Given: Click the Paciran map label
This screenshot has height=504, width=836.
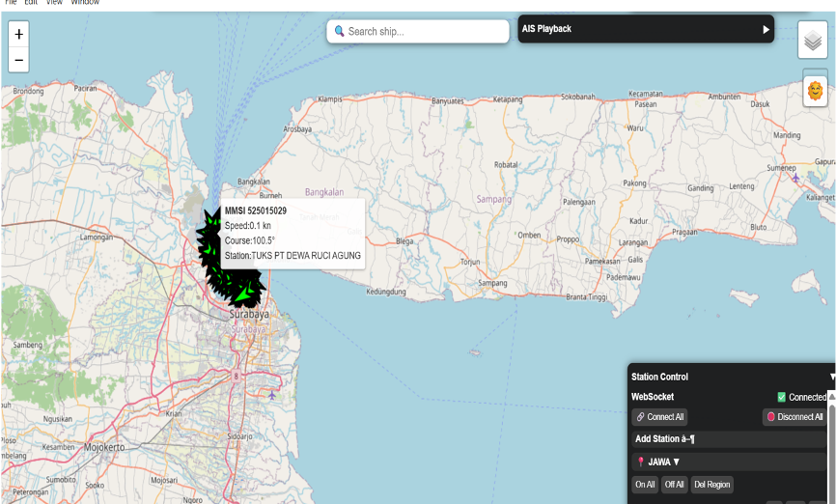Looking at the screenshot, I should (85, 89).
